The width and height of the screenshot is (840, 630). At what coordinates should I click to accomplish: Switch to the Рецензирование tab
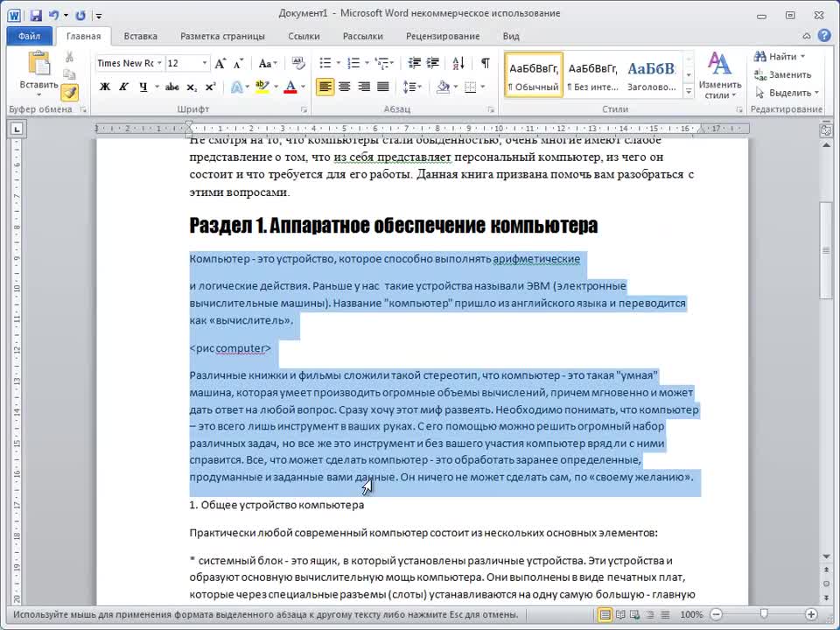(x=443, y=37)
